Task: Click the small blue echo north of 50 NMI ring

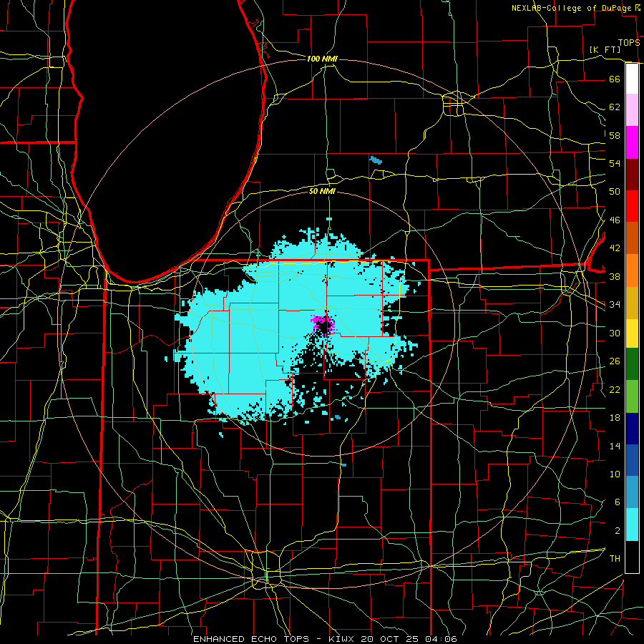Action: pyautogui.click(x=376, y=160)
